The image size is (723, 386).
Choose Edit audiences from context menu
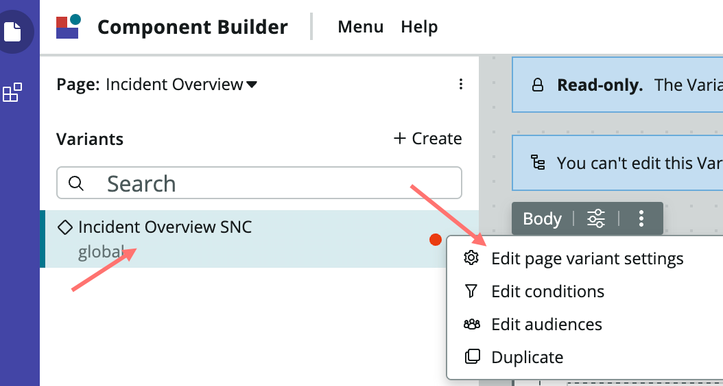coord(546,324)
